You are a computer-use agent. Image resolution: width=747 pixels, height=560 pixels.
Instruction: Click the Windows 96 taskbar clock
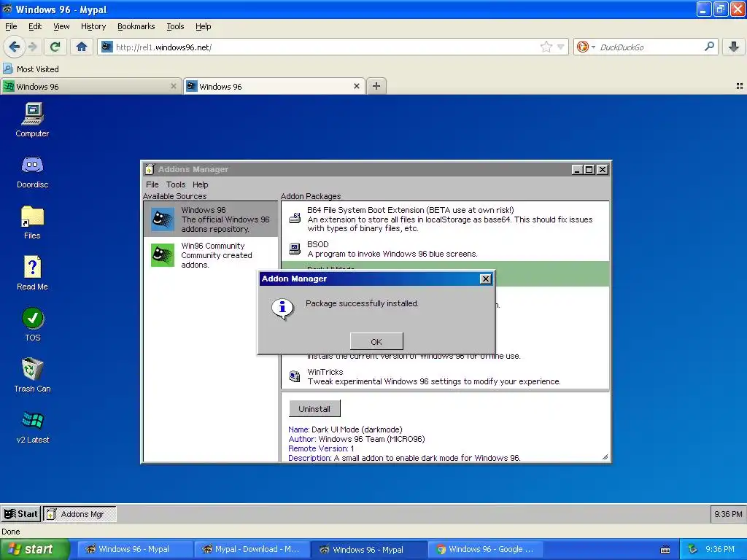728,514
